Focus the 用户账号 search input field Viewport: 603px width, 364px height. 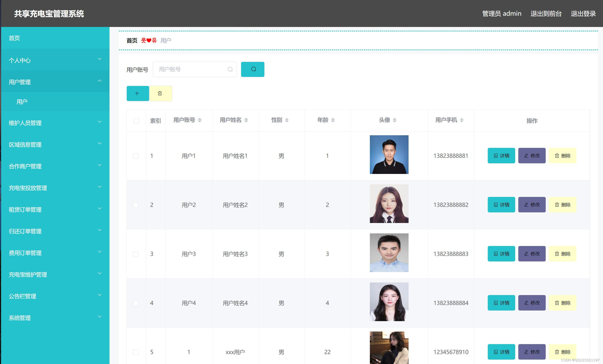point(195,69)
